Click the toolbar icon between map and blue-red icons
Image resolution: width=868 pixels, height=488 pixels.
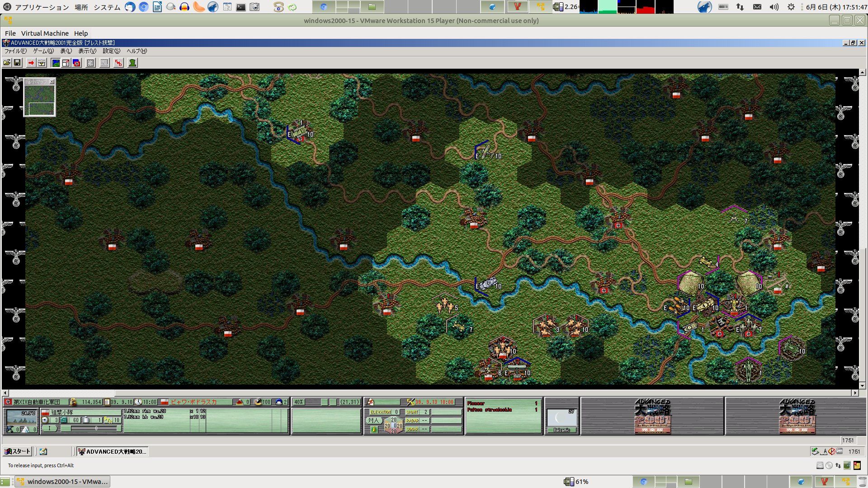(66, 63)
